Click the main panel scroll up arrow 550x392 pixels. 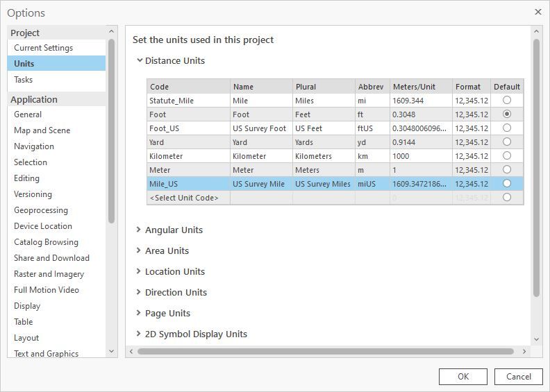point(536,31)
